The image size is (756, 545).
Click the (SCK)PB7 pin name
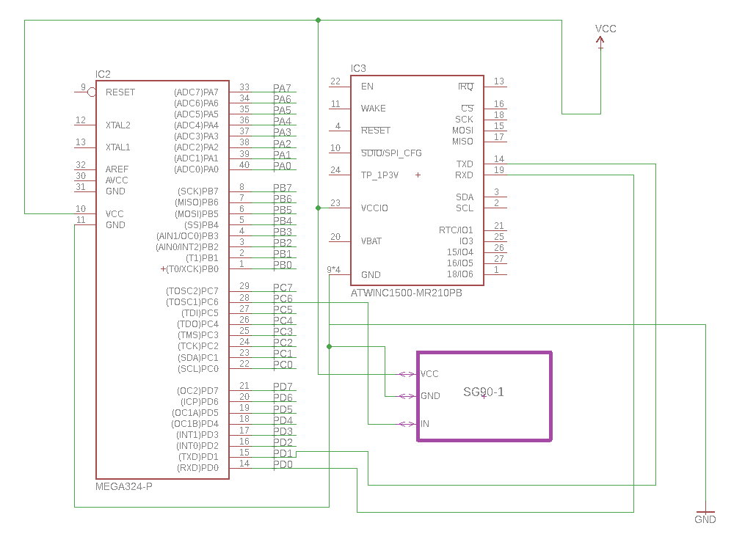click(x=198, y=191)
